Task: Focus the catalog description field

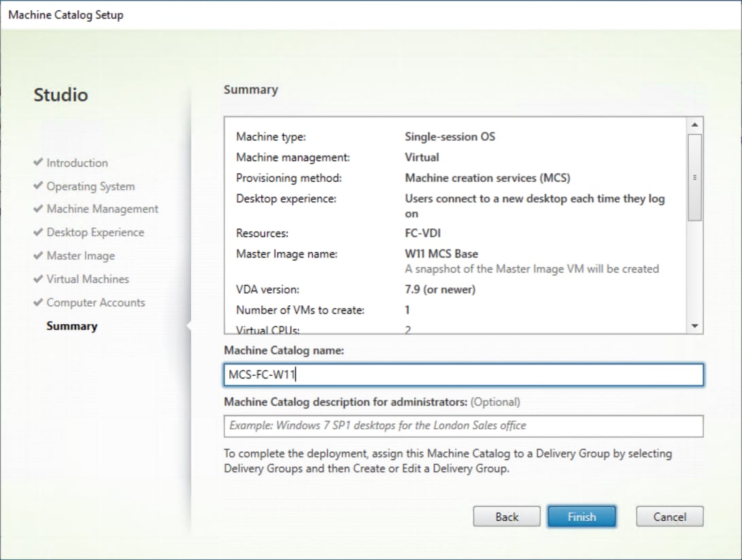Action: click(x=463, y=425)
